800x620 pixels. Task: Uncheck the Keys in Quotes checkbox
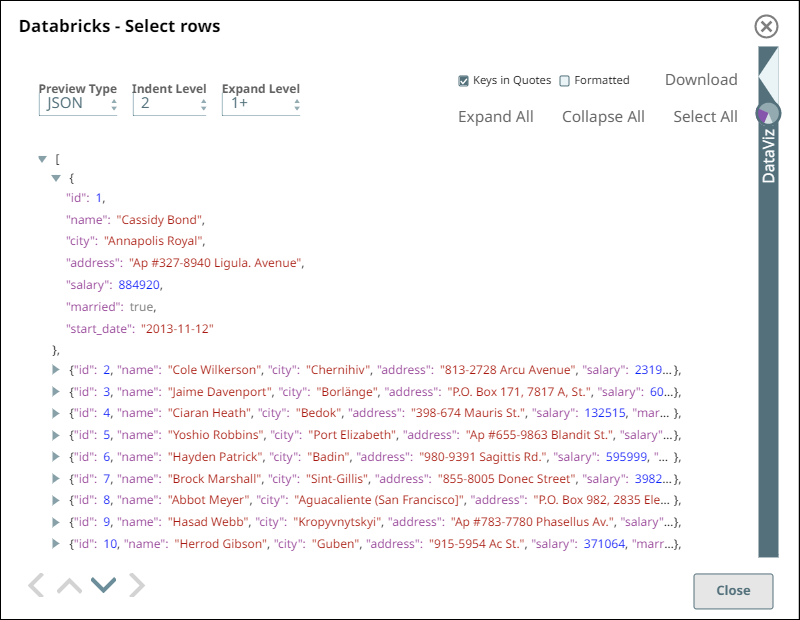pyautogui.click(x=464, y=81)
